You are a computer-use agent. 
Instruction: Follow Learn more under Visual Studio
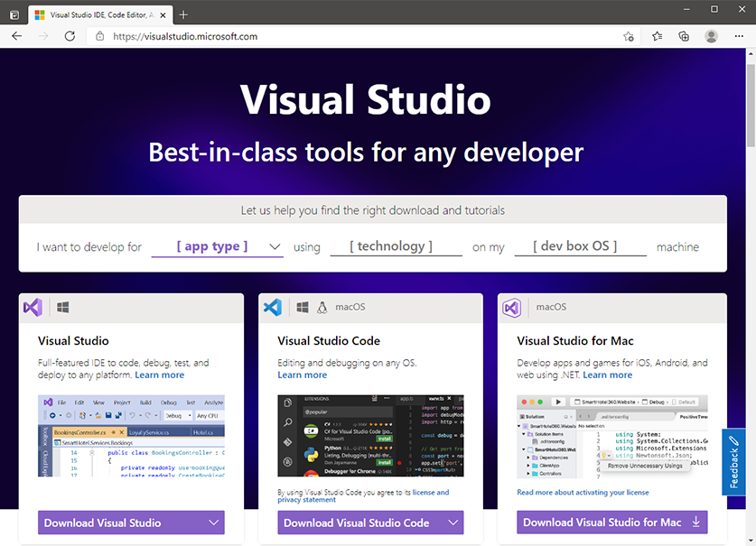160,375
